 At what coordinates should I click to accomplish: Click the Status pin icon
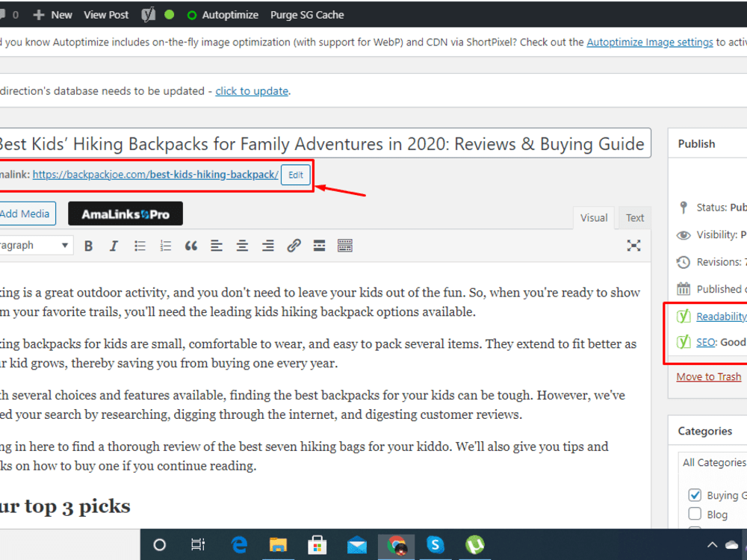click(684, 208)
